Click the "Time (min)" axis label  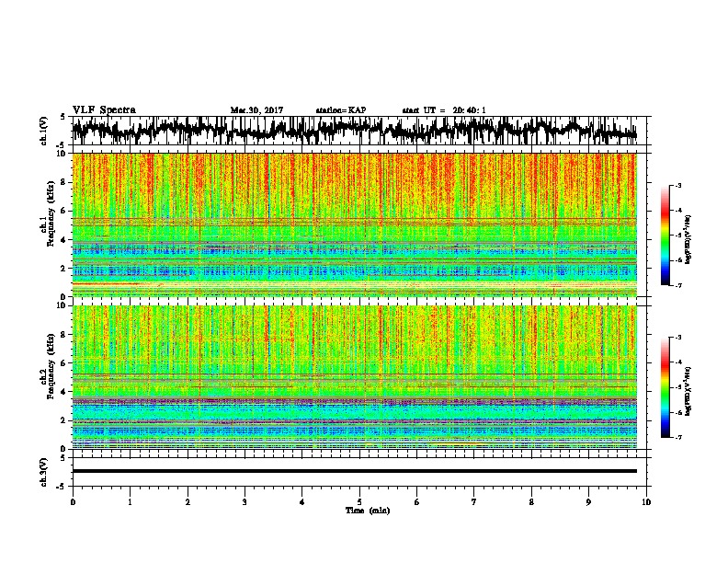pos(368,511)
